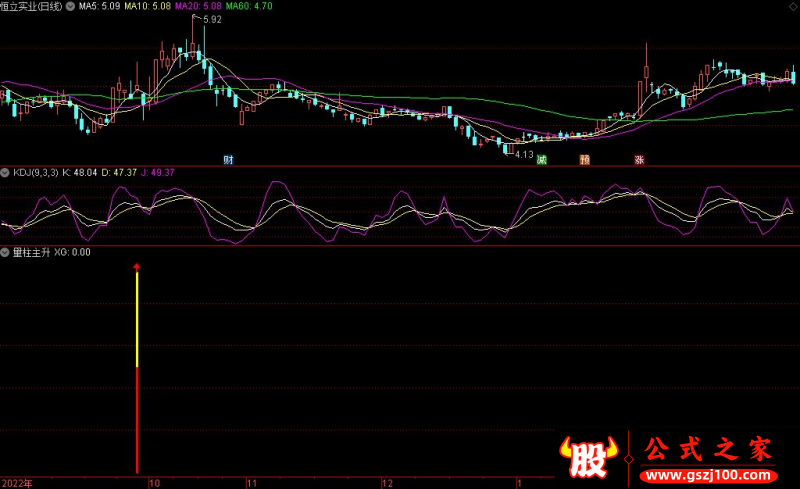Click the 5.92 high price label
Screen dimensions: 800x489
coord(212,19)
